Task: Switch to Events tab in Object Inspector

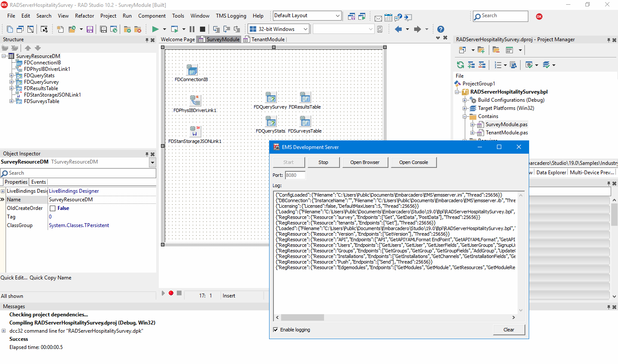Action: click(39, 182)
